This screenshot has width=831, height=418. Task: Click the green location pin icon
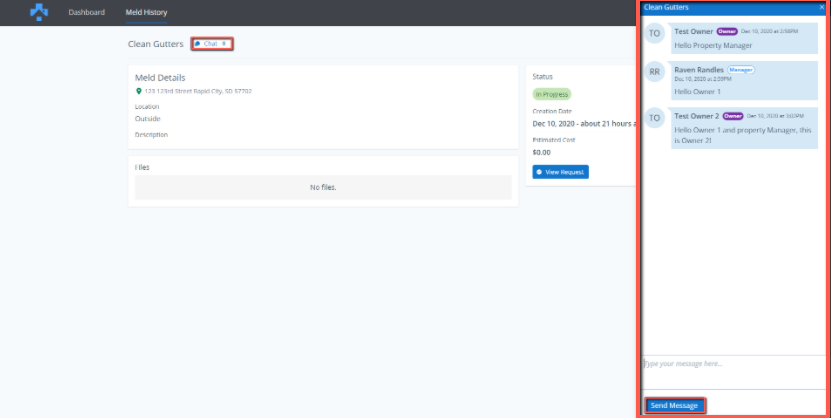point(139,91)
